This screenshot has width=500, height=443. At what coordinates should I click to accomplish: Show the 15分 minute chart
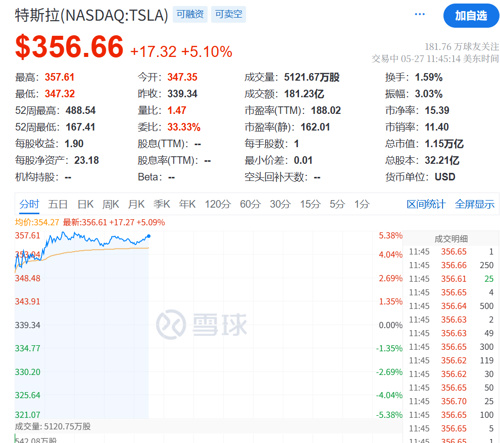[x=310, y=204]
